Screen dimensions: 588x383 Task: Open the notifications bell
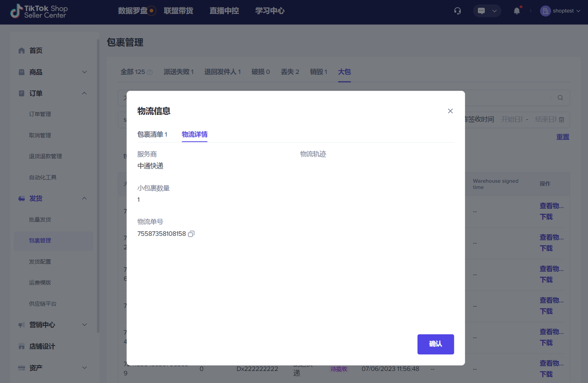pos(517,11)
